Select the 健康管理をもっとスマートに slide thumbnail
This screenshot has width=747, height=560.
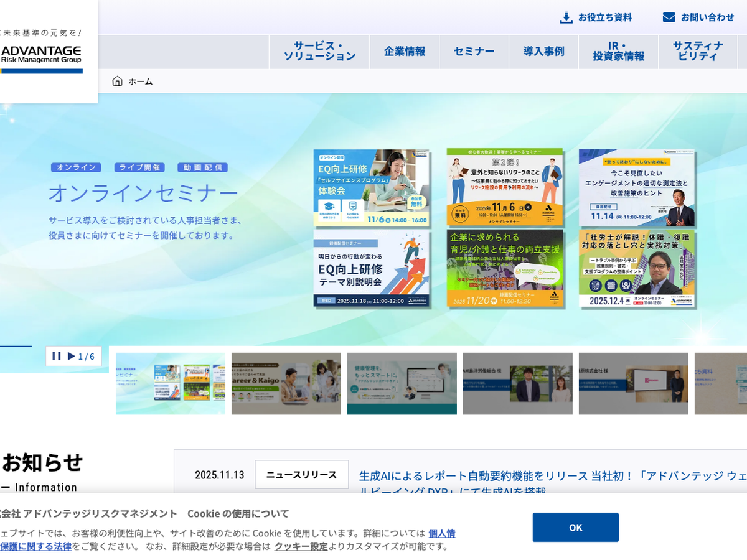point(402,384)
